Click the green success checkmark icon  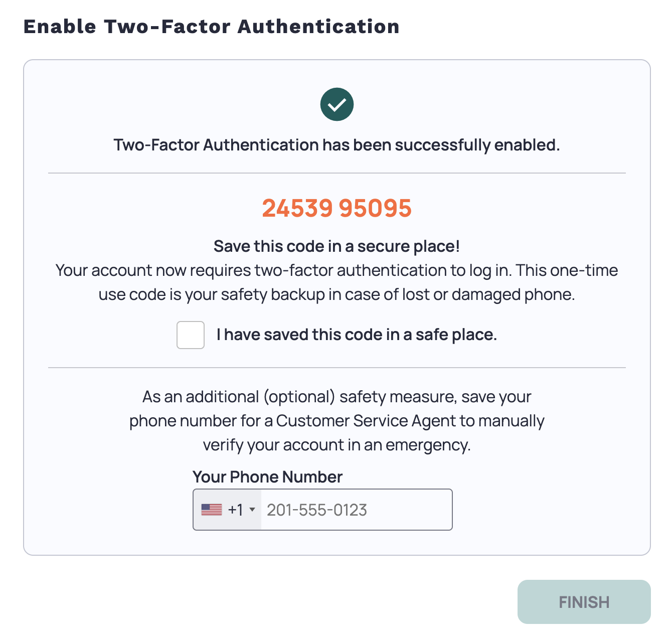click(x=337, y=104)
